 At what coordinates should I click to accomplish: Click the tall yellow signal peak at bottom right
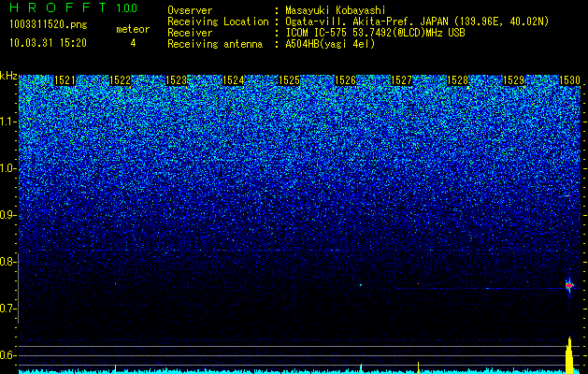[569, 355]
